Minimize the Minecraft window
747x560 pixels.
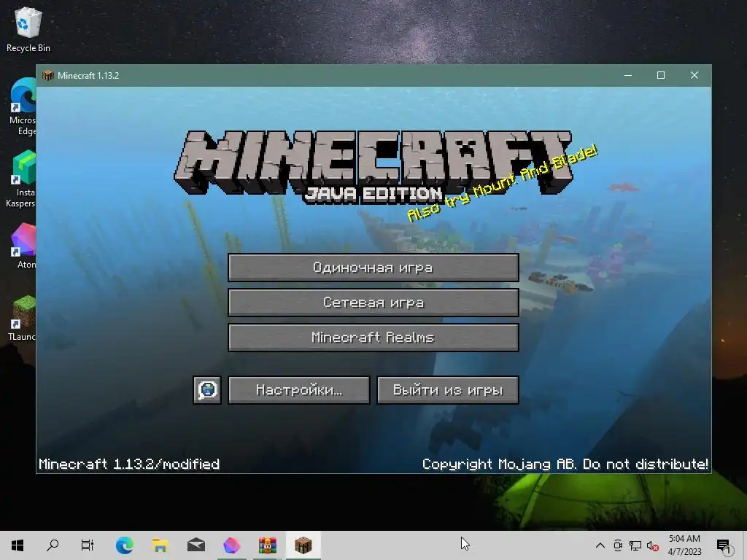click(x=628, y=75)
